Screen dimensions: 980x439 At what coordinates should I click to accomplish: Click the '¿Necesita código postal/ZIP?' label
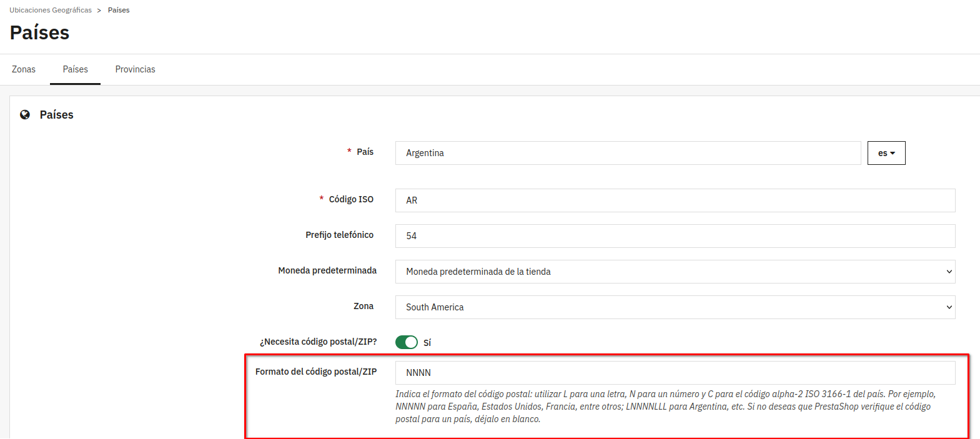point(318,342)
